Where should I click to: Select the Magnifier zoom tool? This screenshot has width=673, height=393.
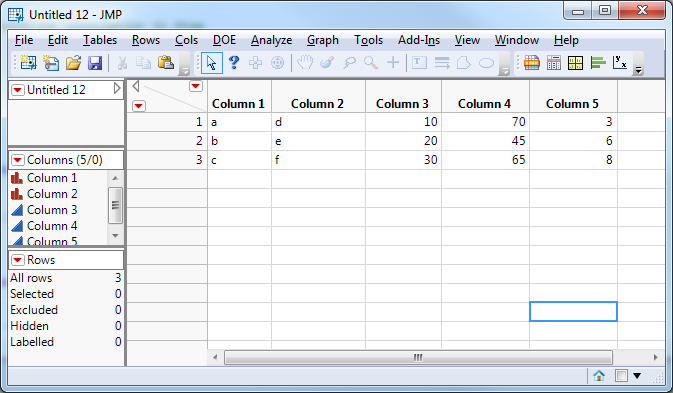click(x=371, y=63)
